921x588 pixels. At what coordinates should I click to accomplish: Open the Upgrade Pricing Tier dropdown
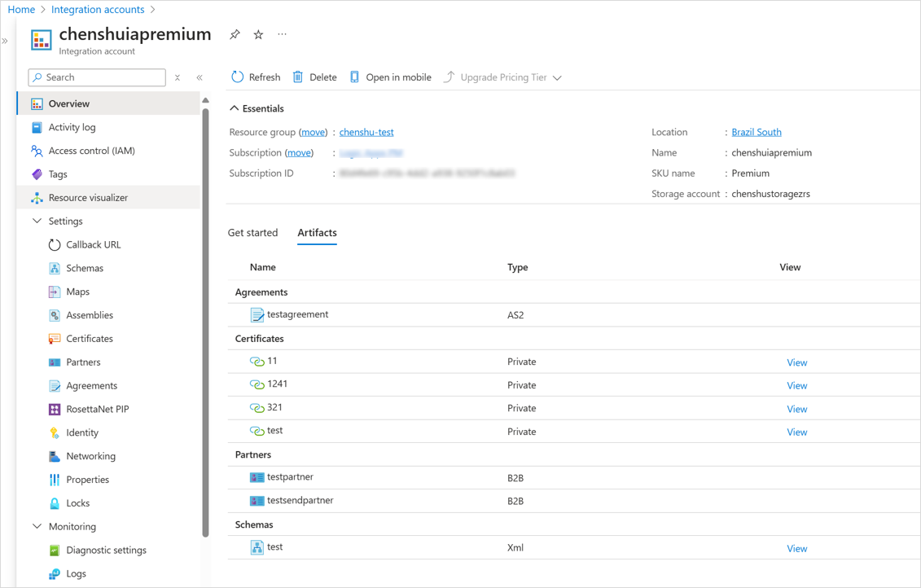(557, 77)
